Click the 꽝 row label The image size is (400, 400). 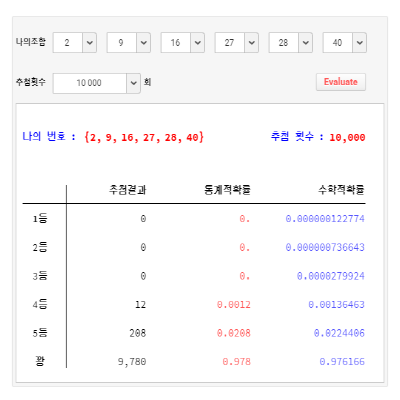(40, 361)
